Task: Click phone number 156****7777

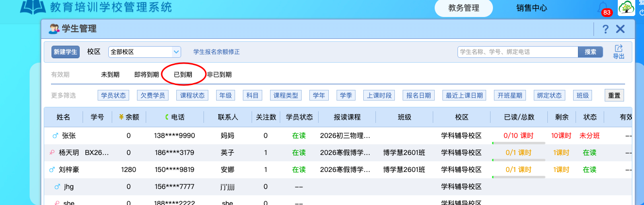Action: [x=174, y=187]
